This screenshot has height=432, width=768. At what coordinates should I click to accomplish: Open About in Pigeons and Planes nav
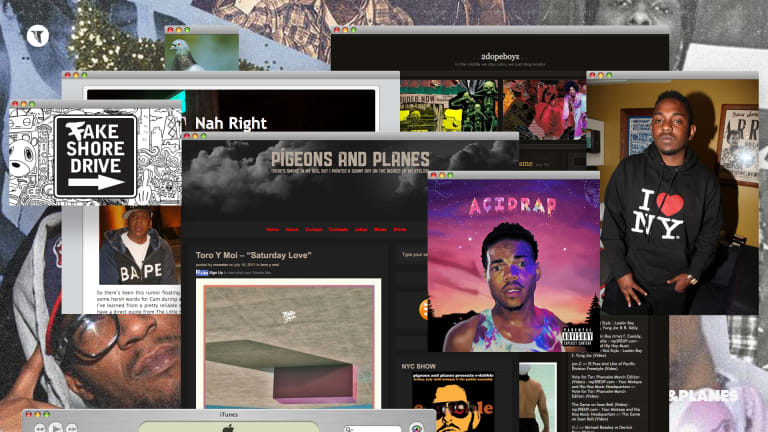coord(292,229)
